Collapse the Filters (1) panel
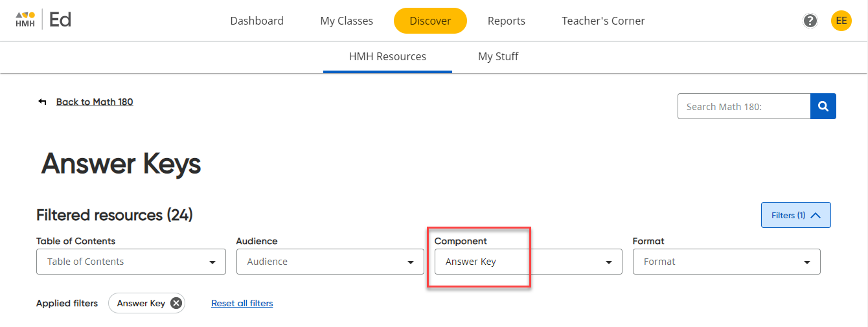This screenshot has width=868, height=327. click(x=795, y=216)
